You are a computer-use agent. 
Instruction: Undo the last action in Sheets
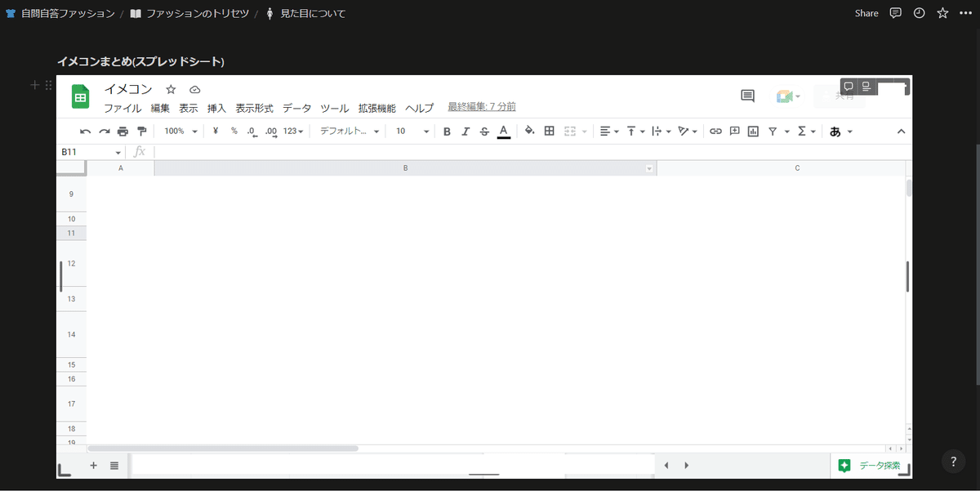coord(85,131)
